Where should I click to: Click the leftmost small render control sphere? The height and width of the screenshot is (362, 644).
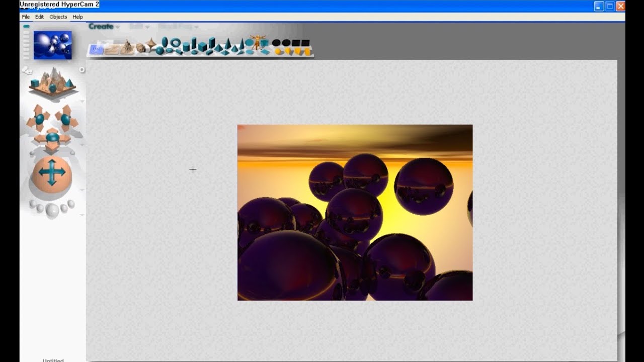[x=33, y=203]
